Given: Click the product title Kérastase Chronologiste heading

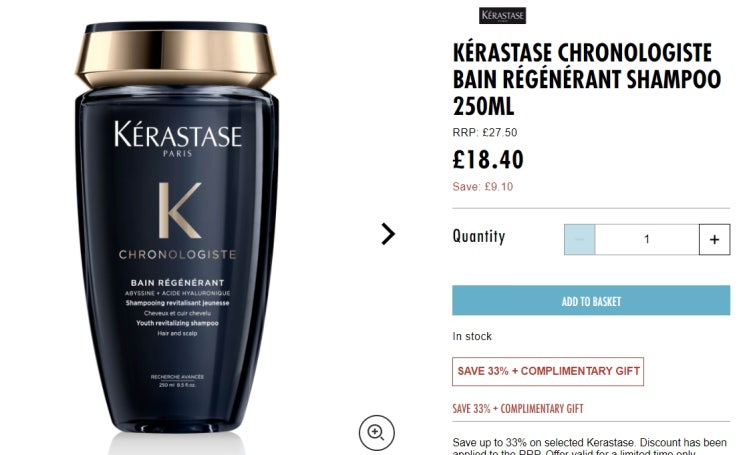Looking at the screenshot, I should (587, 79).
